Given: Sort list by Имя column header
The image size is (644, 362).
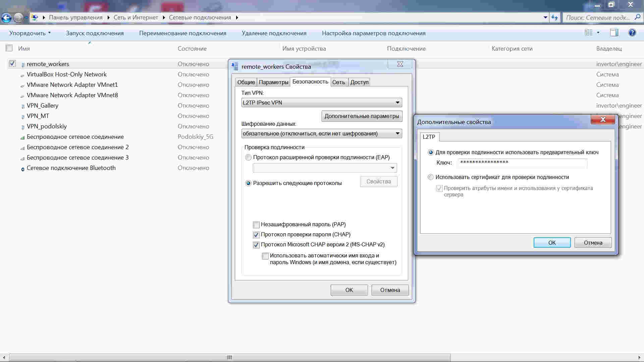Looking at the screenshot, I should 24,49.
